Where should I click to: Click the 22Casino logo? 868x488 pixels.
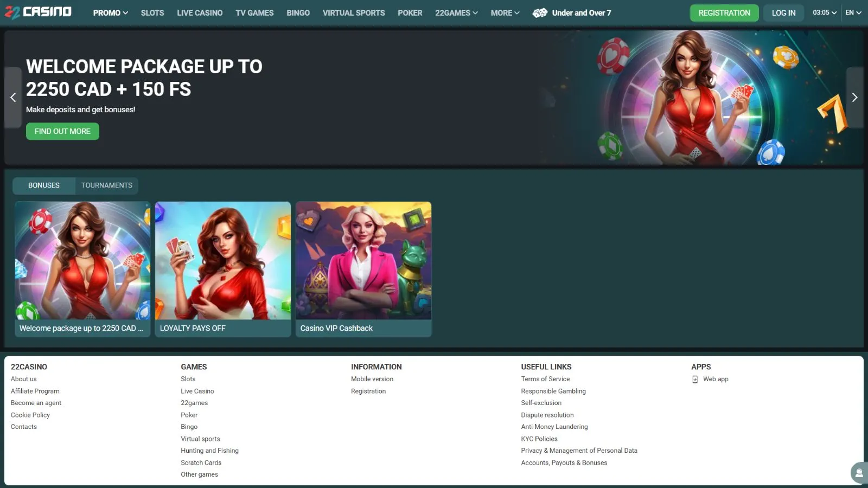pos(38,12)
